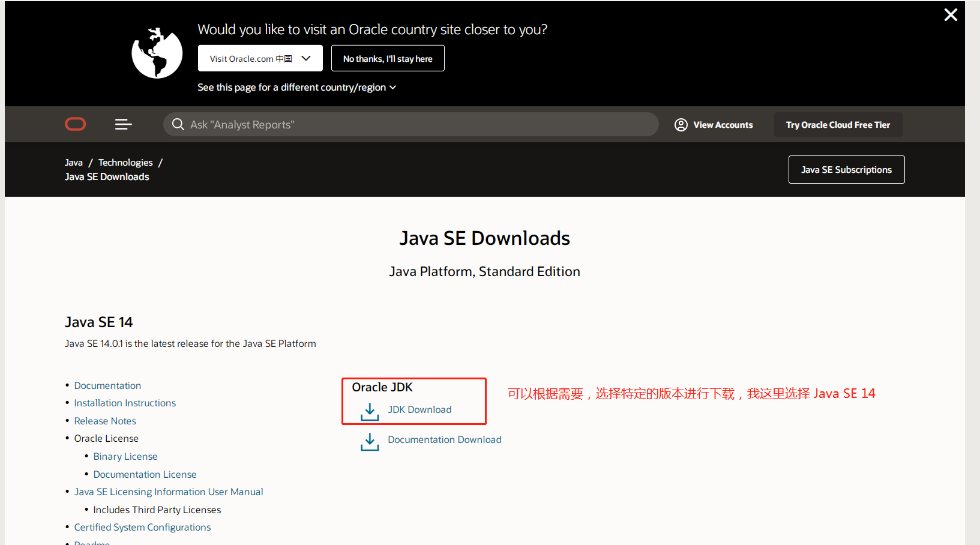Click the View Accounts user icon
Viewport: 980px width, 545px height.
click(x=681, y=125)
